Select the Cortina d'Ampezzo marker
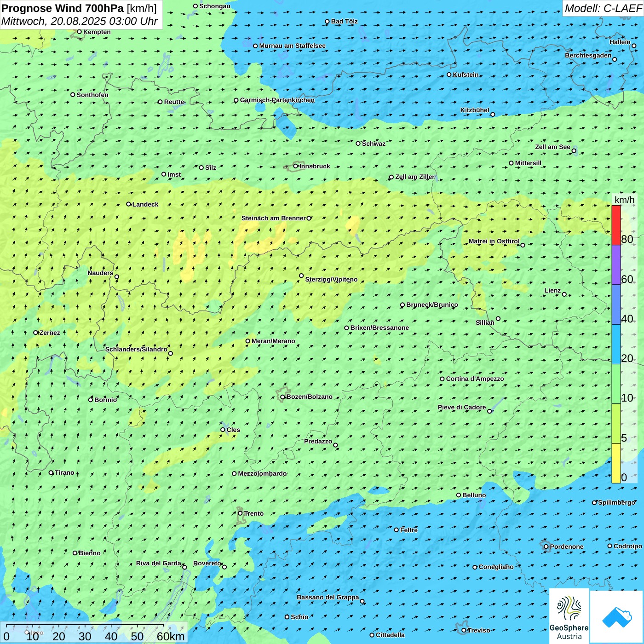 (442, 379)
